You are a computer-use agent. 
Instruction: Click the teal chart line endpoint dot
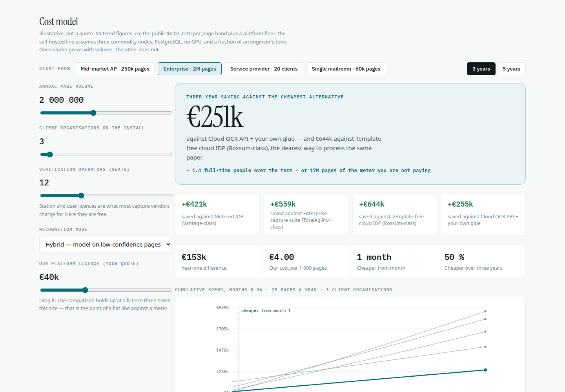[x=485, y=370]
